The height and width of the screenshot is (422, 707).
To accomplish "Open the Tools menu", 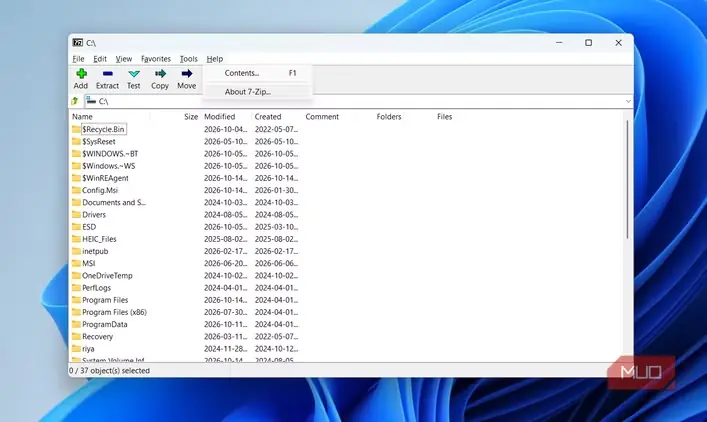I will click(x=188, y=59).
